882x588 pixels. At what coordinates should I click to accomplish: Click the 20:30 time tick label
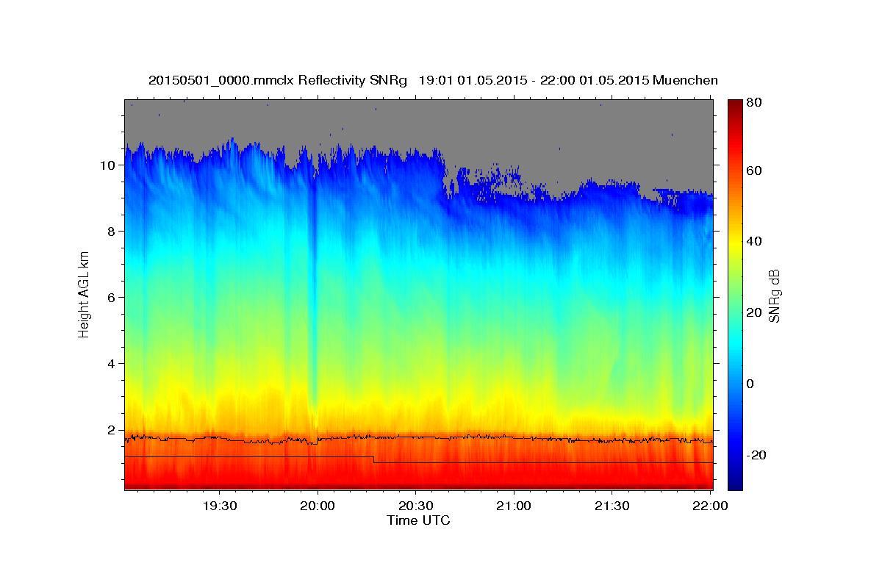point(415,506)
